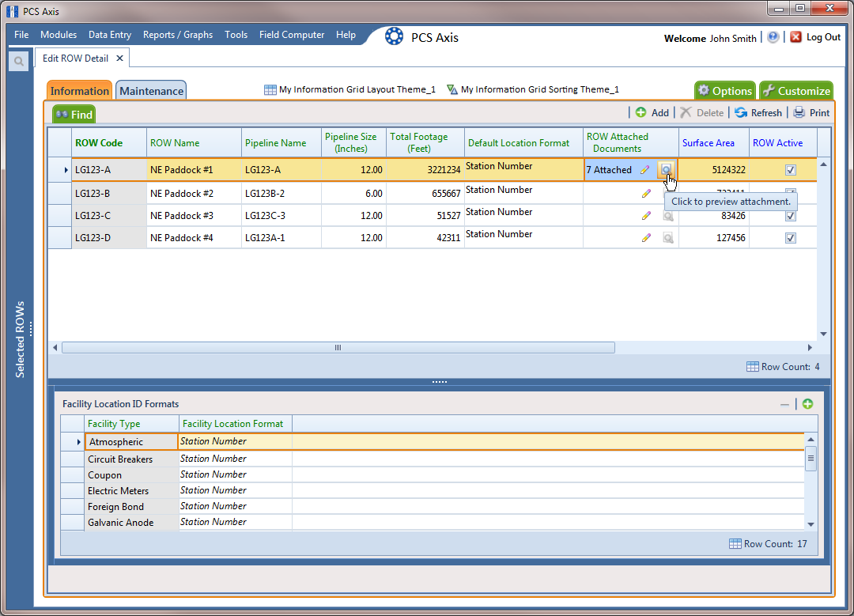
Task: Open the File menu
Action: [x=21, y=34]
